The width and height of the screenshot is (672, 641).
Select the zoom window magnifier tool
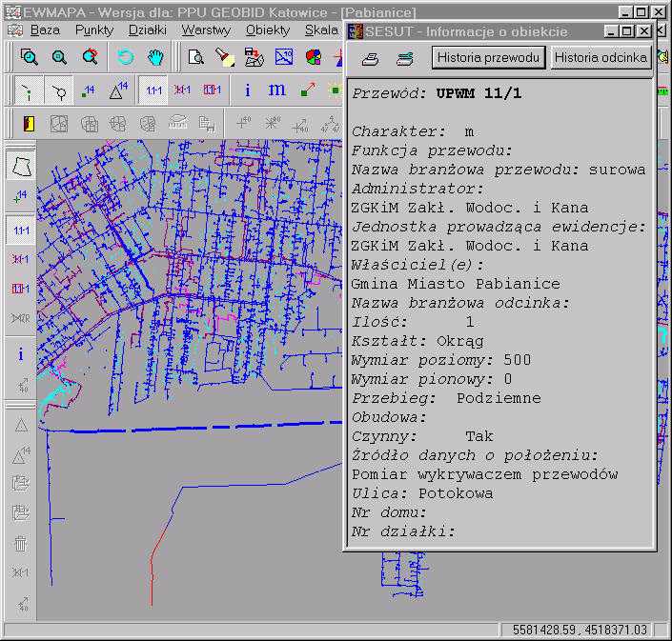tap(30, 57)
